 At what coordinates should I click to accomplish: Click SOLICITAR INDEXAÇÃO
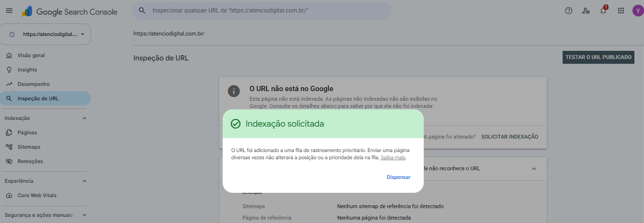[509, 137]
